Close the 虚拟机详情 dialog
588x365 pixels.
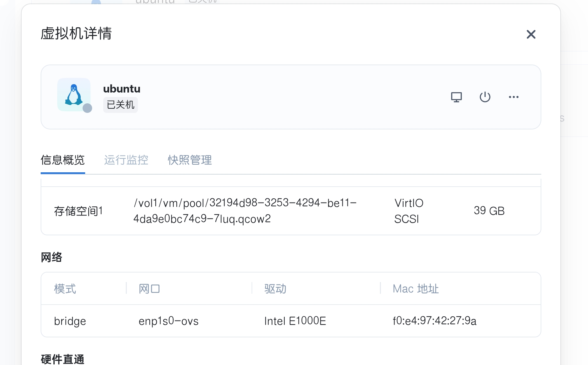pos(531,34)
